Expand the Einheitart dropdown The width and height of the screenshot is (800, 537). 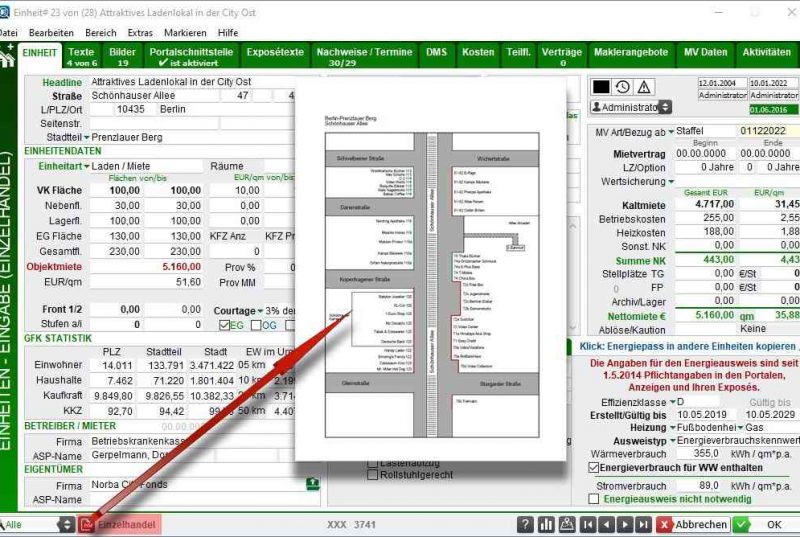pos(87,166)
